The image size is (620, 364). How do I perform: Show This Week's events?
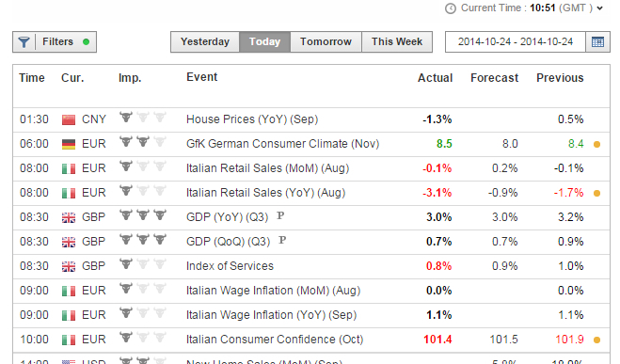397,42
